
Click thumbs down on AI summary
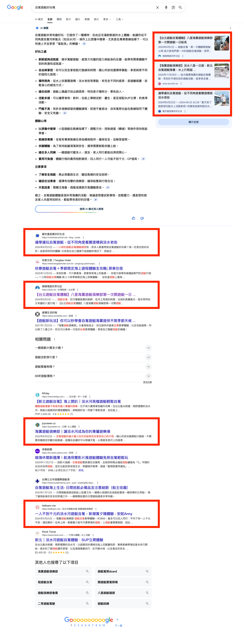(x=142, y=218)
